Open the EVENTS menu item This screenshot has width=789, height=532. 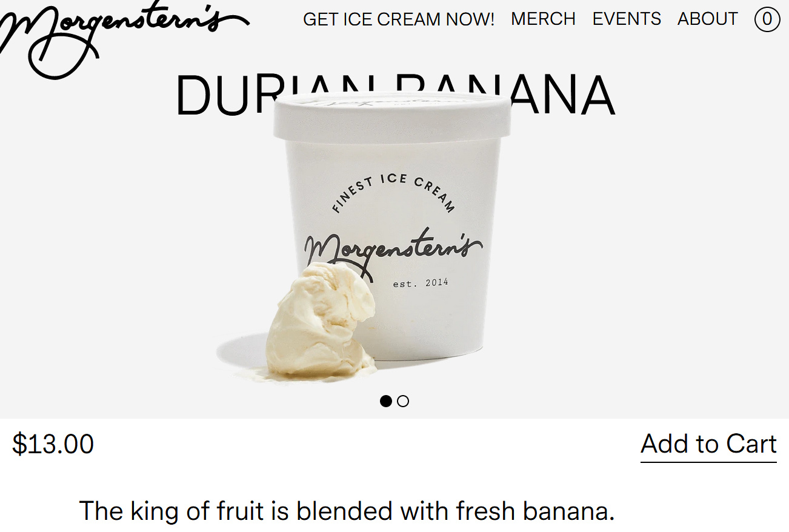click(x=627, y=19)
